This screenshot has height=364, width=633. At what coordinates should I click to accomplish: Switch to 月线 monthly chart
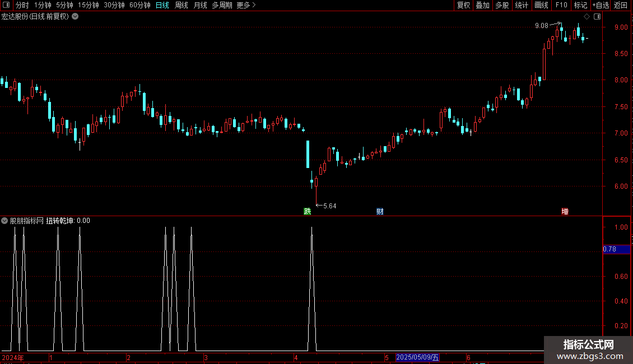(200, 5)
